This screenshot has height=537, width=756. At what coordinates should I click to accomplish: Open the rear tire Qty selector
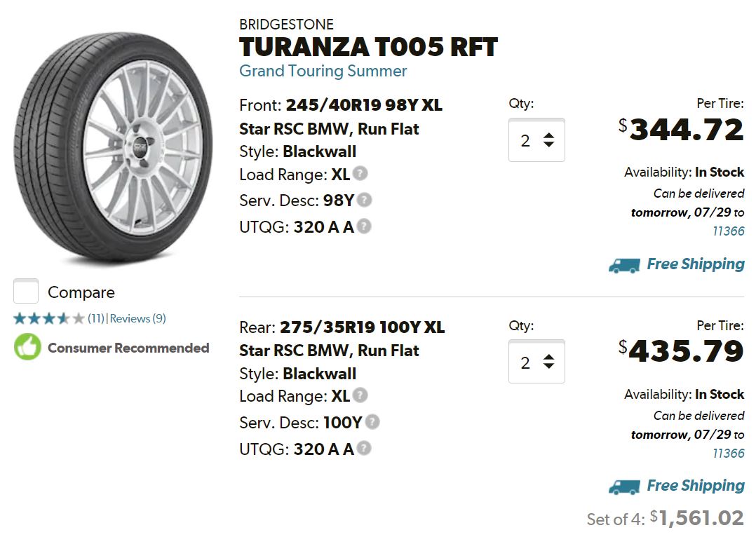(x=536, y=362)
